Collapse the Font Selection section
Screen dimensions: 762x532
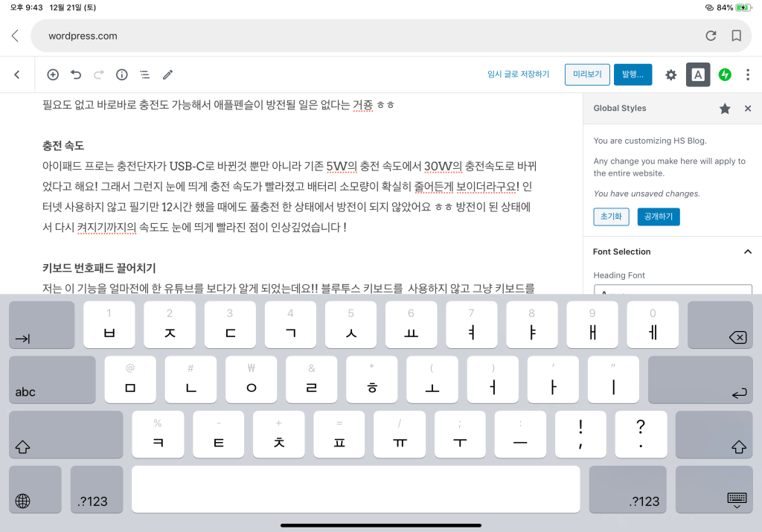coord(748,251)
